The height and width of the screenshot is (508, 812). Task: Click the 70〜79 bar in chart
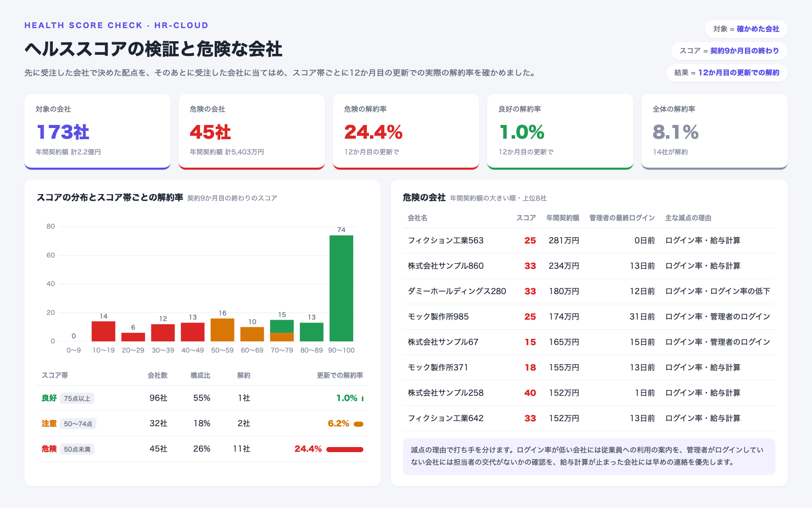click(x=282, y=331)
